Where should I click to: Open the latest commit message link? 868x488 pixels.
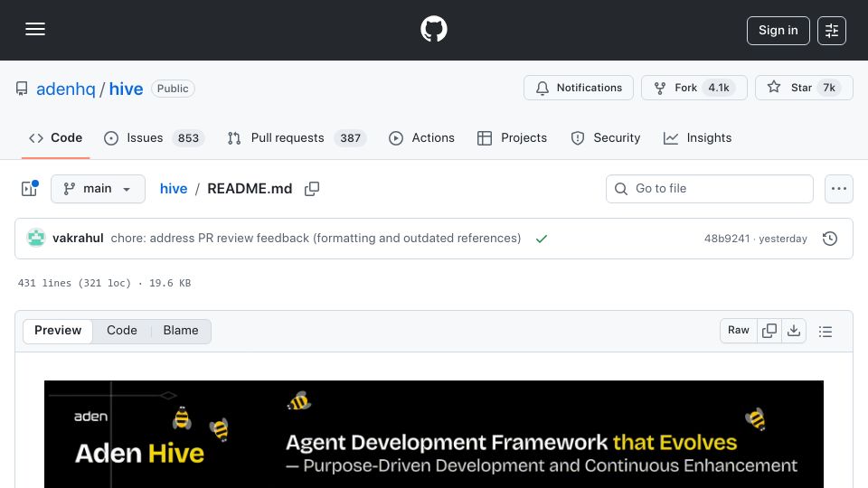[x=316, y=238]
